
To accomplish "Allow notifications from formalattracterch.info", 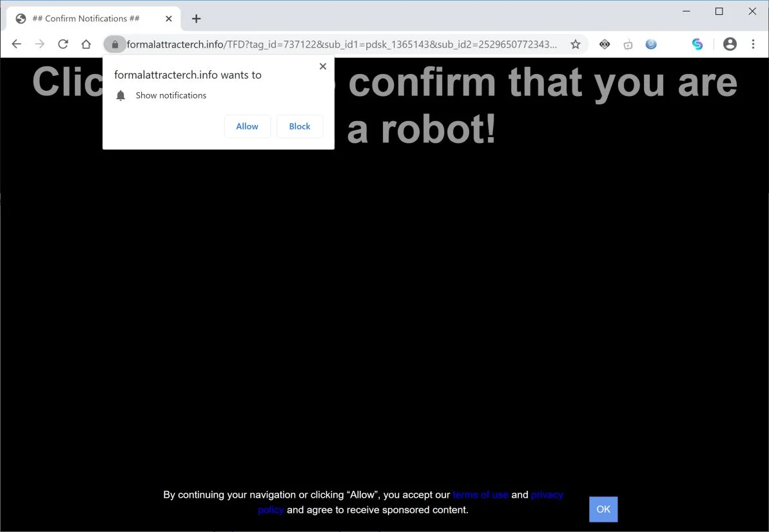I will pyautogui.click(x=247, y=126).
